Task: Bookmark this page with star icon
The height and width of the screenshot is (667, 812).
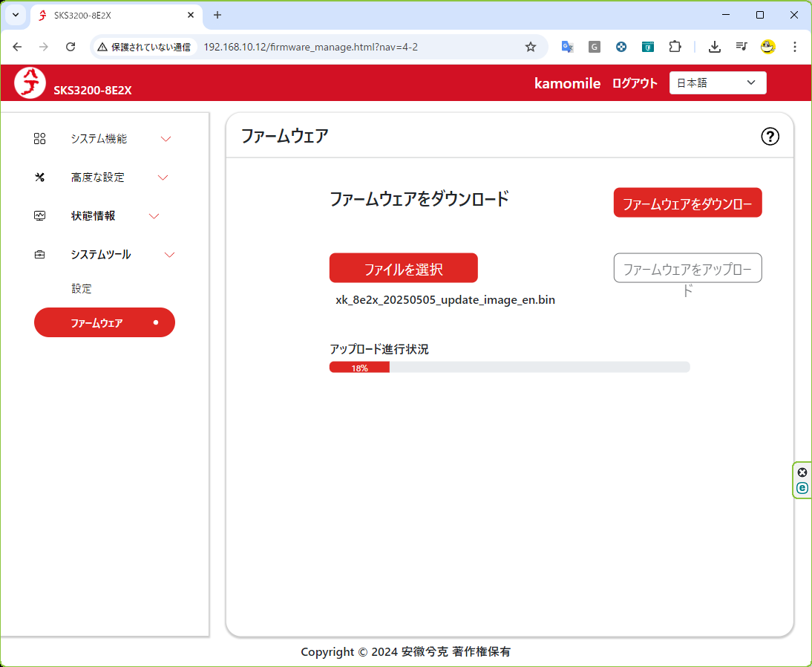Action: click(530, 47)
